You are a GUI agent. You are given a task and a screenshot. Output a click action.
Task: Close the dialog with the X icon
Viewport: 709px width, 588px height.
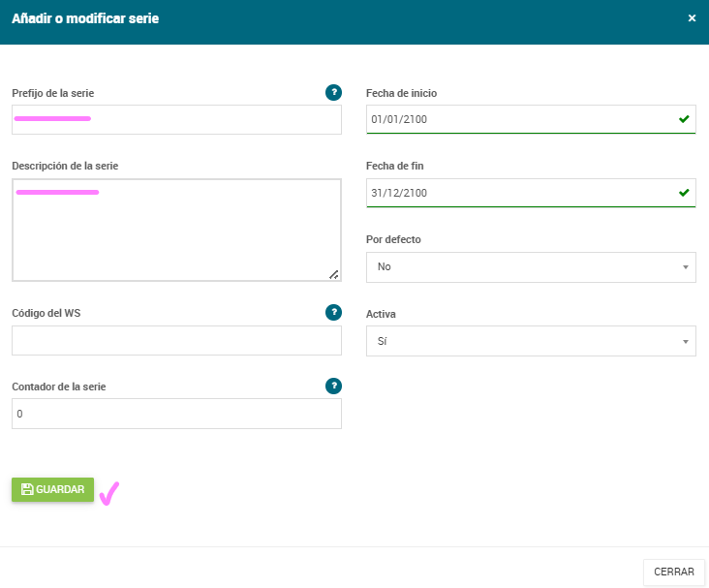point(692,18)
